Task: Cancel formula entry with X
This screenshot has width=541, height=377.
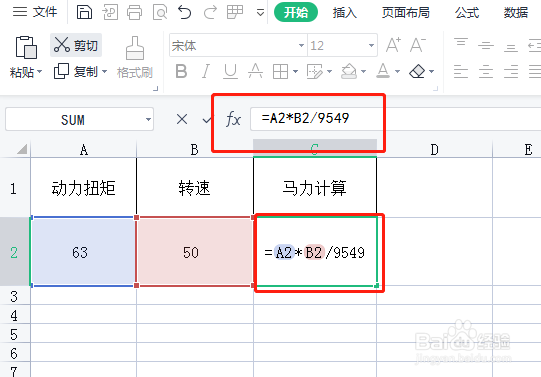Action: [x=182, y=119]
